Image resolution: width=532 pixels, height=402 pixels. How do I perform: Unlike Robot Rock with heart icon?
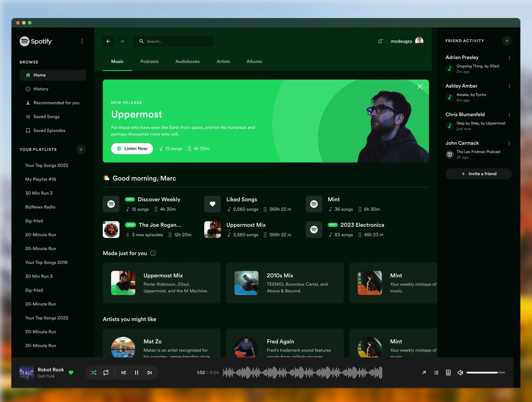pos(71,372)
